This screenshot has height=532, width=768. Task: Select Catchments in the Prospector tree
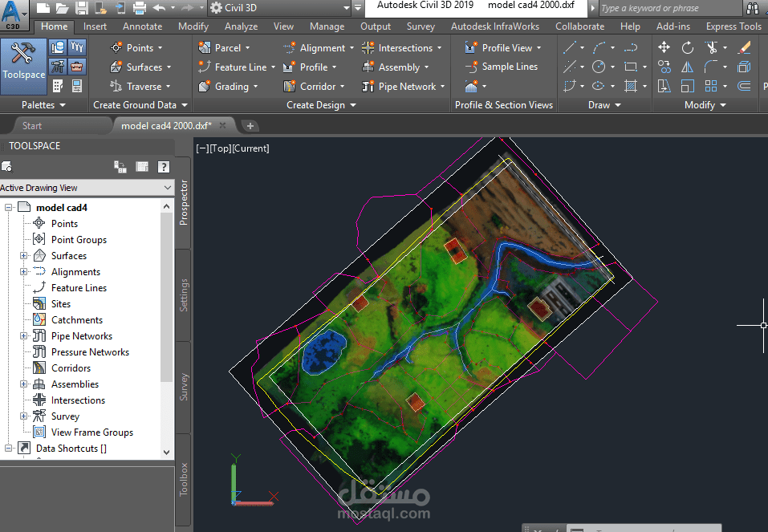tap(77, 320)
